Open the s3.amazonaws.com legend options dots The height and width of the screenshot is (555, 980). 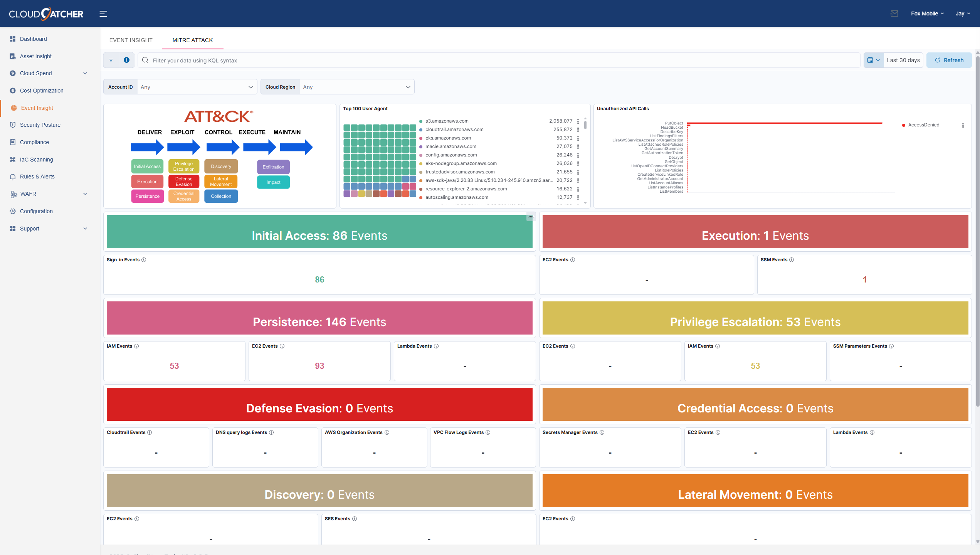578,121
